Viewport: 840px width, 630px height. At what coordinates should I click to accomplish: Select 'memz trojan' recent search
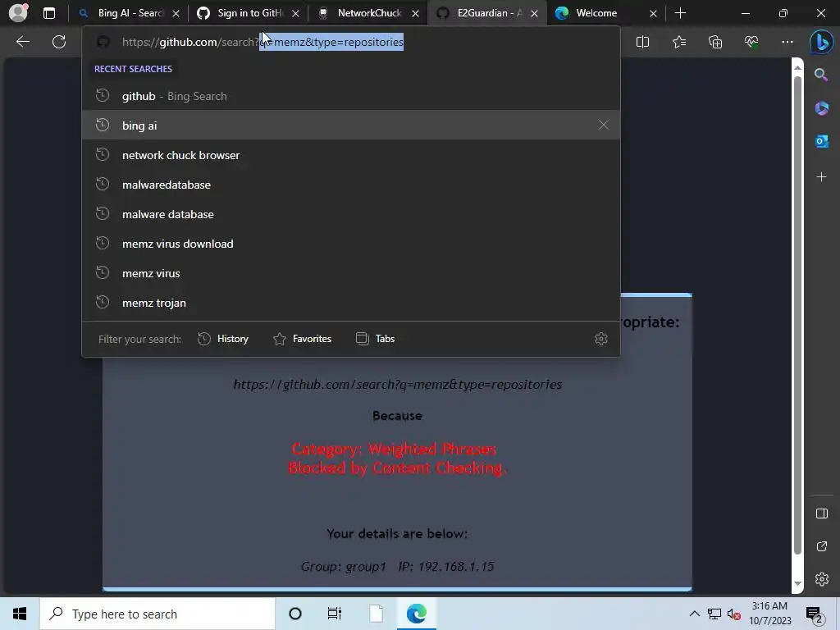351,303
